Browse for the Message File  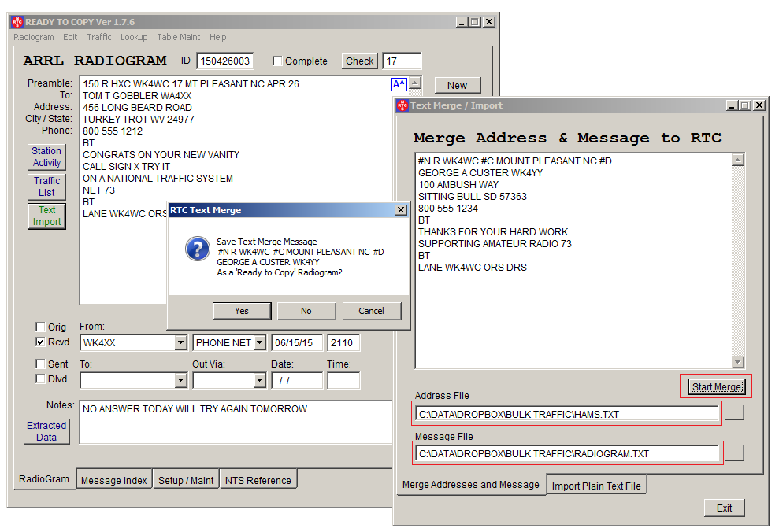click(734, 453)
